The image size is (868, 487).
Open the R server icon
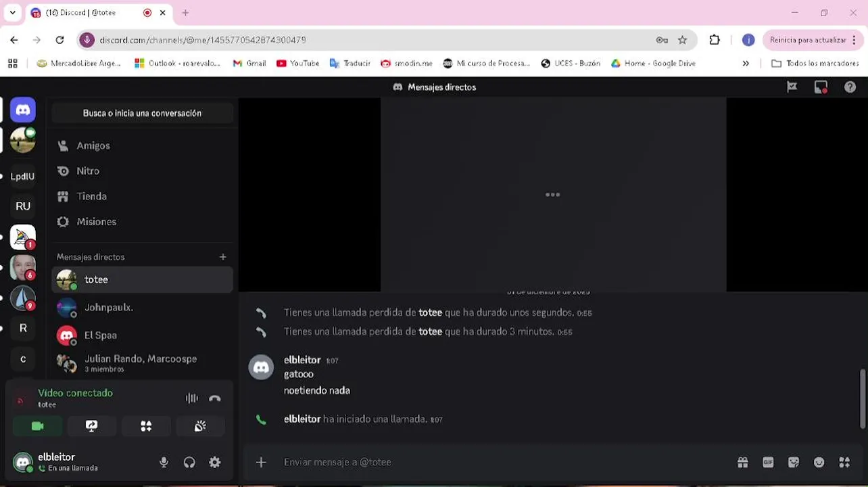(x=23, y=328)
